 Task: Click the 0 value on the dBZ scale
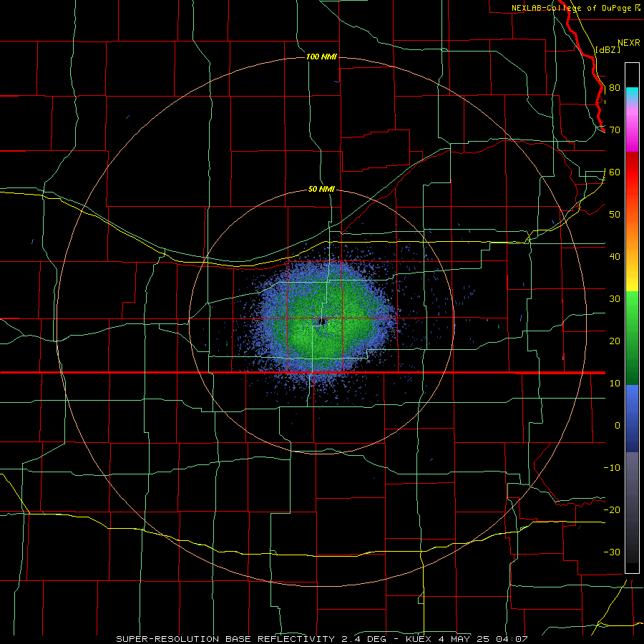pos(618,426)
